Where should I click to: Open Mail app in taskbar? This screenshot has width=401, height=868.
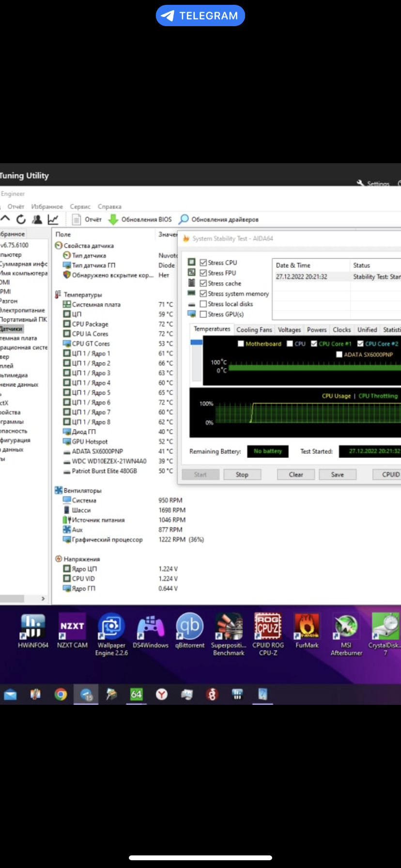(10, 695)
